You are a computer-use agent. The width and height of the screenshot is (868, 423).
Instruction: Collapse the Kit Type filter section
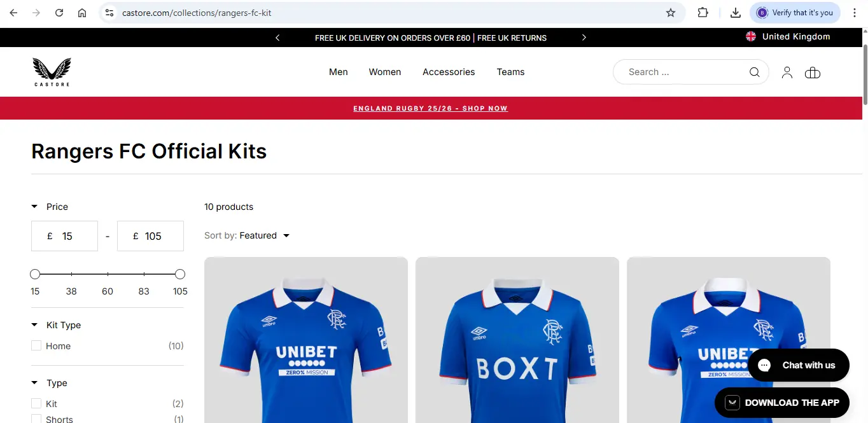[34, 325]
